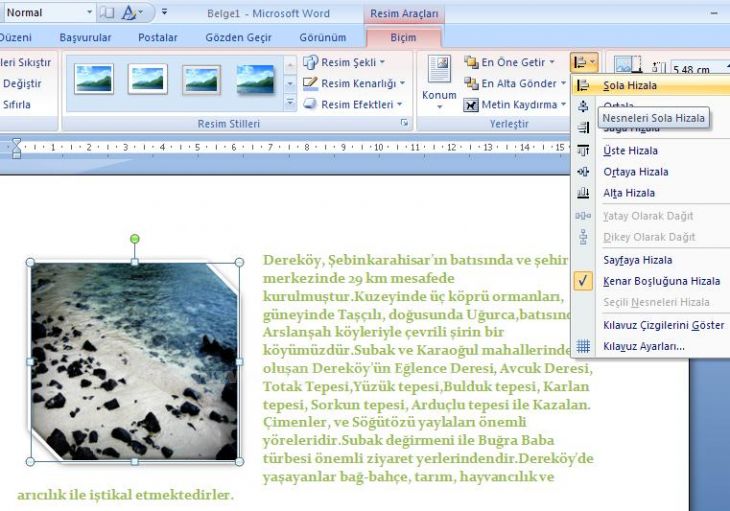Select third picture style thumbnail
This screenshot has height=511, width=730.
click(202, 79)
